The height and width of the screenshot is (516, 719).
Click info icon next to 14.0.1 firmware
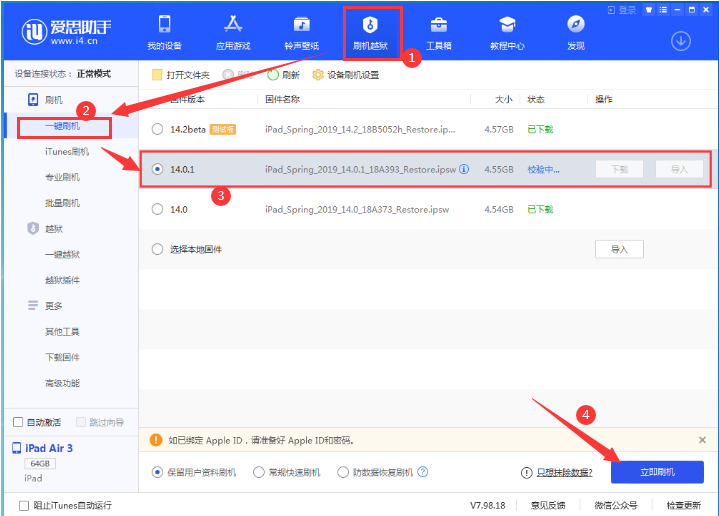pyautogui.click(x=464, y=169)
